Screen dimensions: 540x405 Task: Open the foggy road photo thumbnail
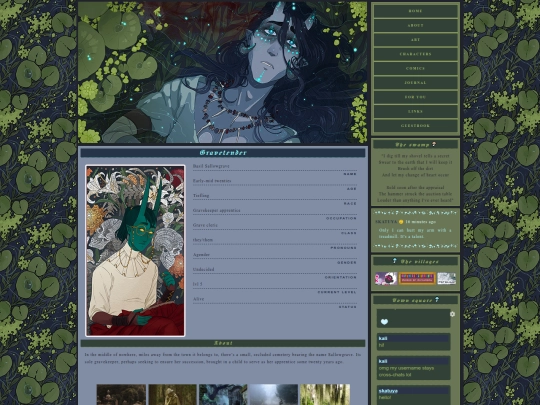coord(273,394)
